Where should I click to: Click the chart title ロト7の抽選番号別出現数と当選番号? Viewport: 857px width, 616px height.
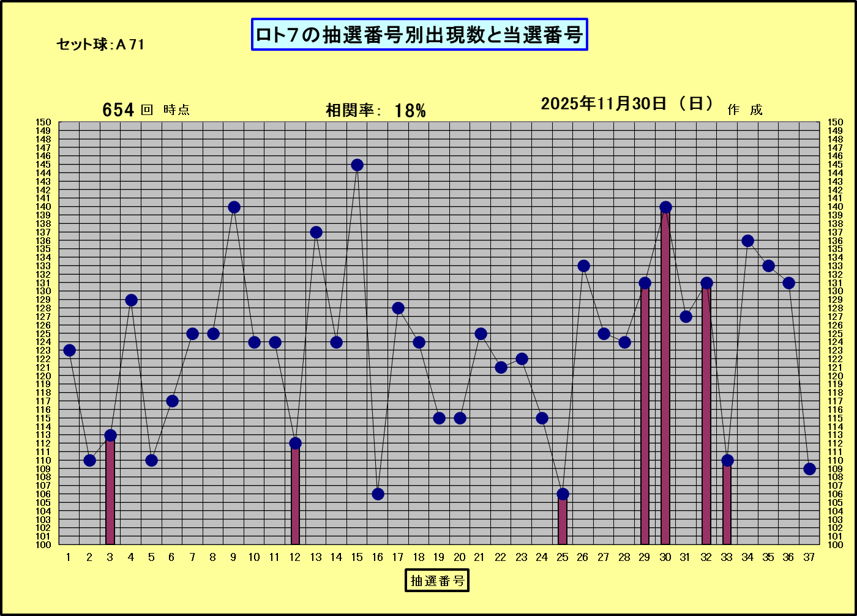coord(419,35)
